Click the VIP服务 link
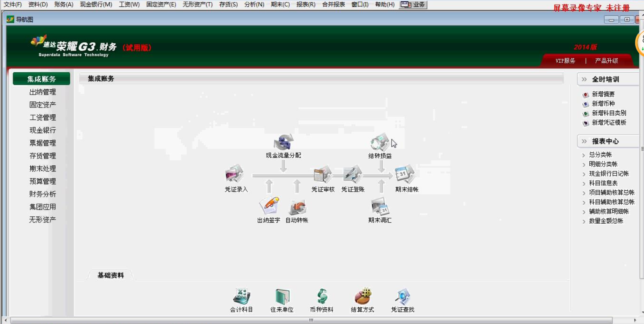 (565, 61)
